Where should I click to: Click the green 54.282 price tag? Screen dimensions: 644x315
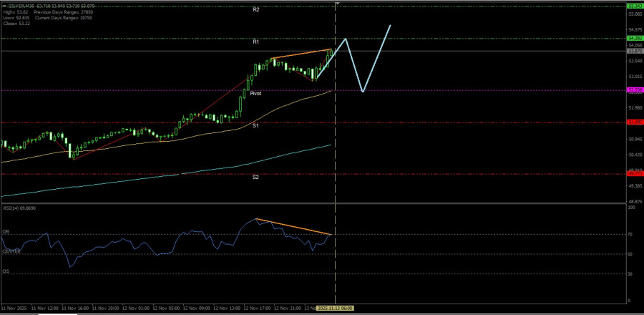tap(634, 38)
